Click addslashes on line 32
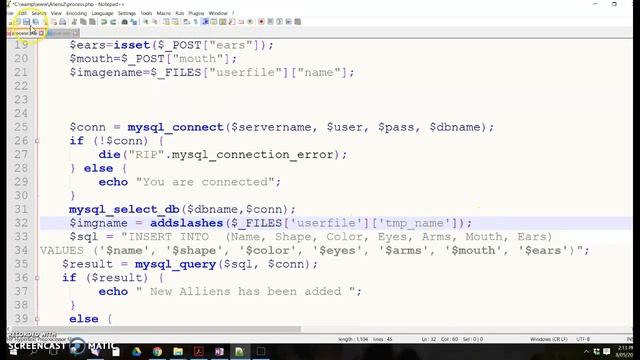The image size is (640, 360). point(187,223)
